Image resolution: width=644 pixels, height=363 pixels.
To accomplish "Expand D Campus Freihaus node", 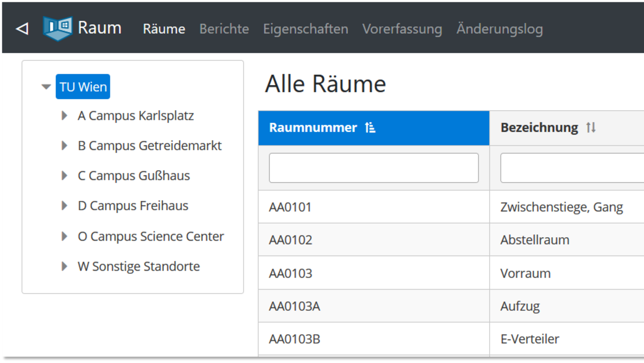I will click(64, 205).
